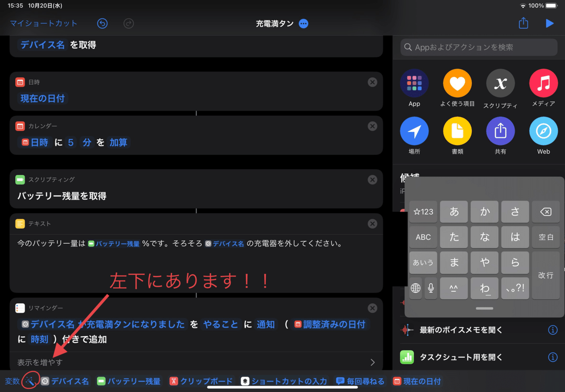Open the Web category icon

(x=543, y=131)
